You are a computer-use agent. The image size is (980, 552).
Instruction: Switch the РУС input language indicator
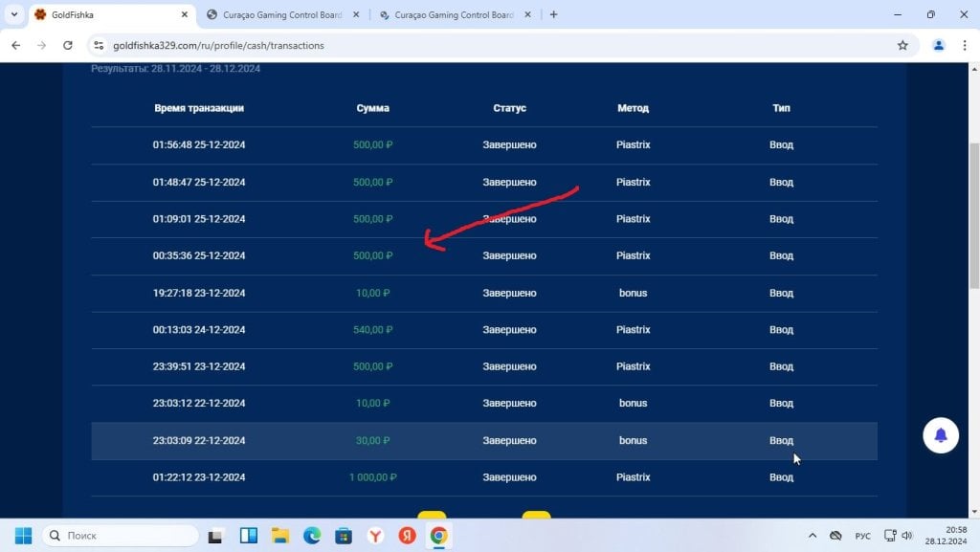tap(863, 536)
